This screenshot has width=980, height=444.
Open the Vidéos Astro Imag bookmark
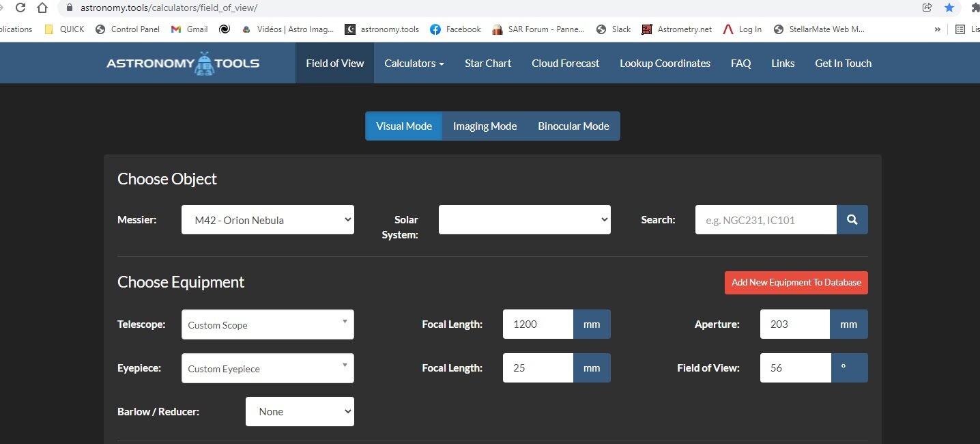click(288, 29)
